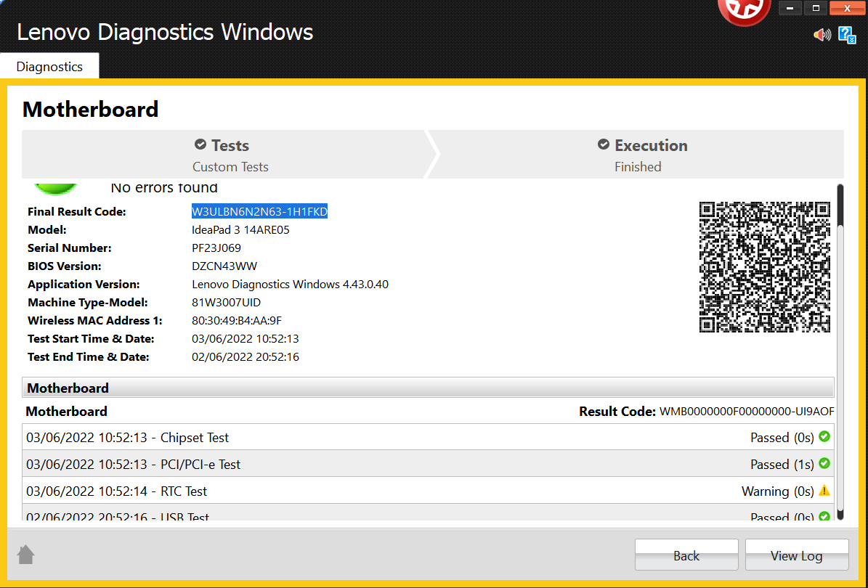Click the Custom Tests subtitle
Viewport: 868px width, 588px height.
tap(230, 166)
